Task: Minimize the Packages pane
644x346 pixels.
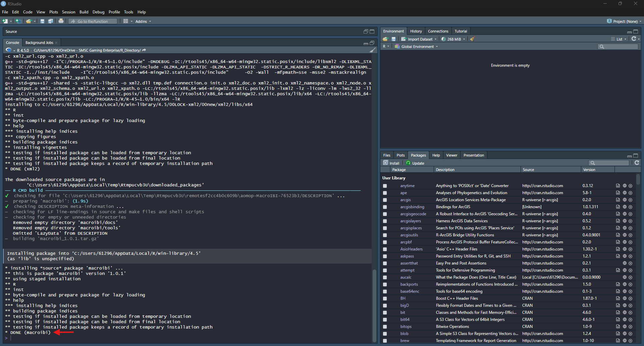Action: [629, 156]
